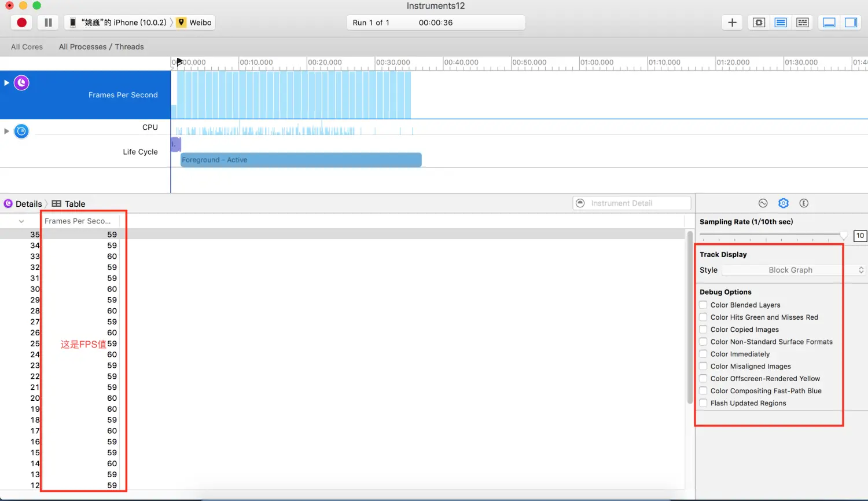
Task: Click the Run 1 of 1 status display
Action: pos(371,23)
